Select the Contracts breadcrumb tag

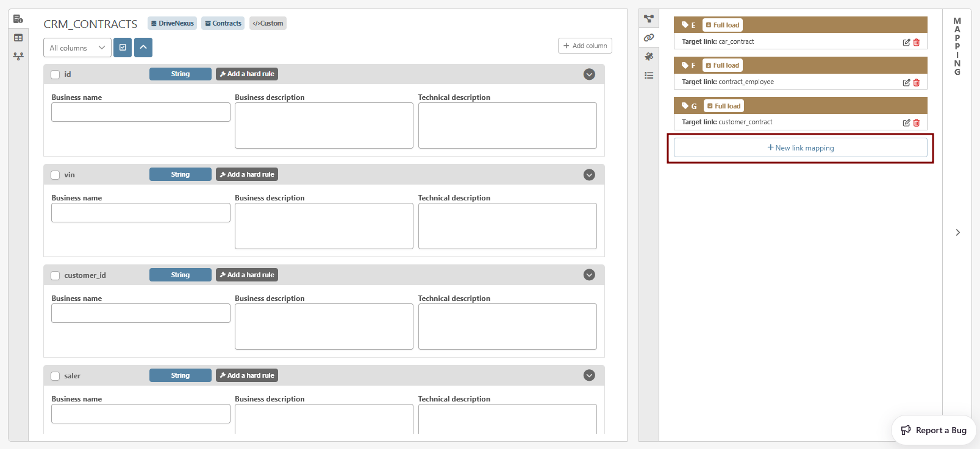pyautogui.click(x=223, y=23)
